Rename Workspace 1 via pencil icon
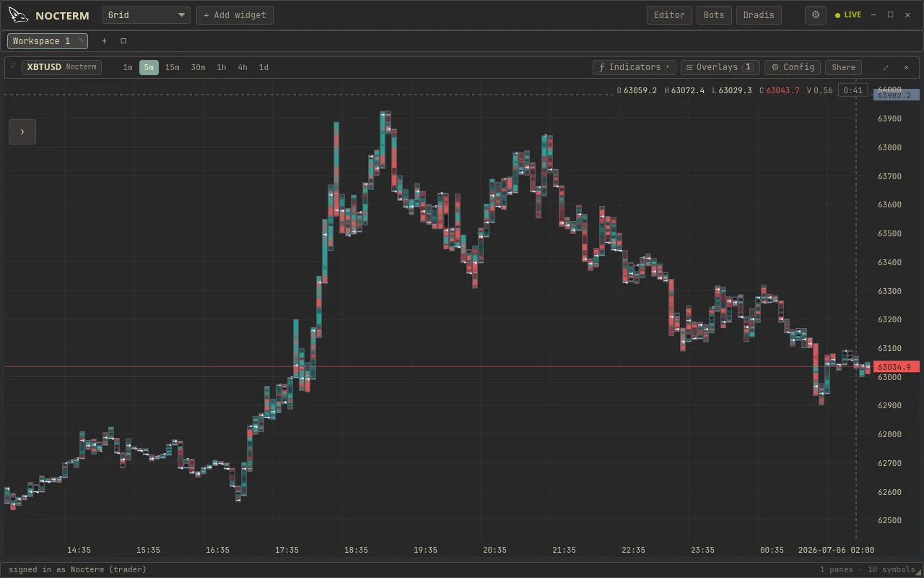Screen dimensions: 924x578 click(x=81, y=41)
